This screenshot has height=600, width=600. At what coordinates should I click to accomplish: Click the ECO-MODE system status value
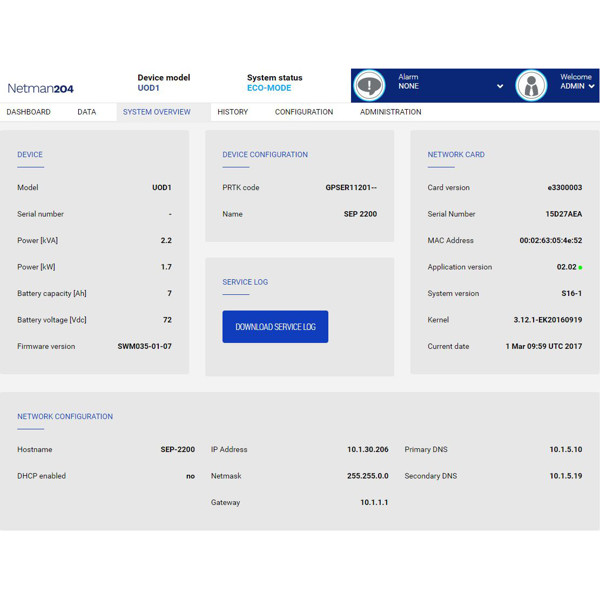pos(269,88)
